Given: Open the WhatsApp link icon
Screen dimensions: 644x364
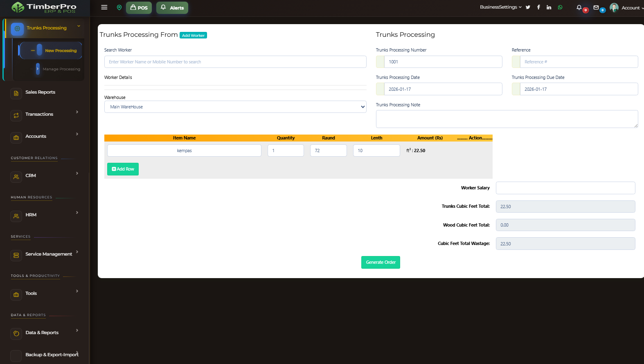Looking at the screenshot, I should point(560,7).
